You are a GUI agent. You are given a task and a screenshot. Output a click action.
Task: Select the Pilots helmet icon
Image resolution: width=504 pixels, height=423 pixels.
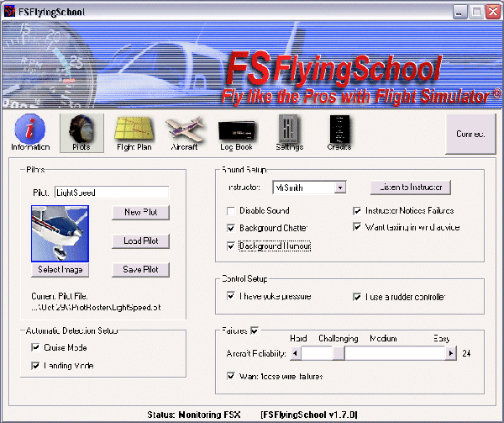click(81, 133)
